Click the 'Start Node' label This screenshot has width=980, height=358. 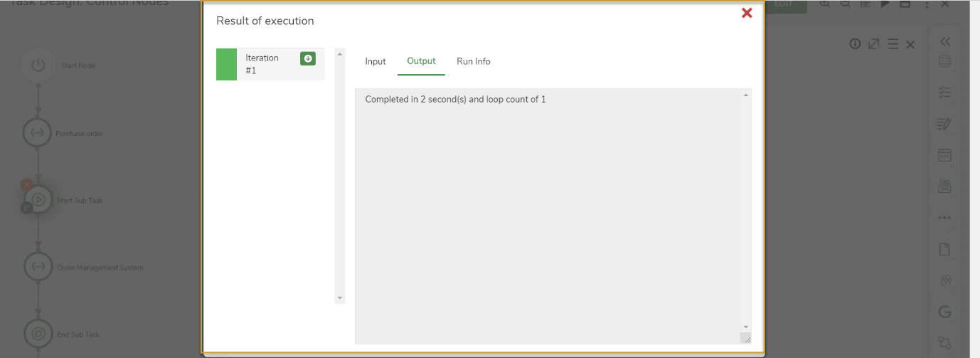point(78,65)
